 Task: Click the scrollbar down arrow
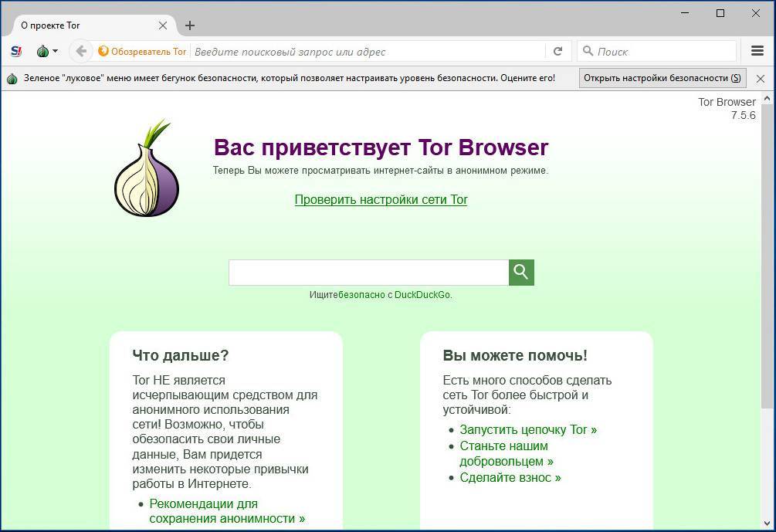tap(767, 524)
